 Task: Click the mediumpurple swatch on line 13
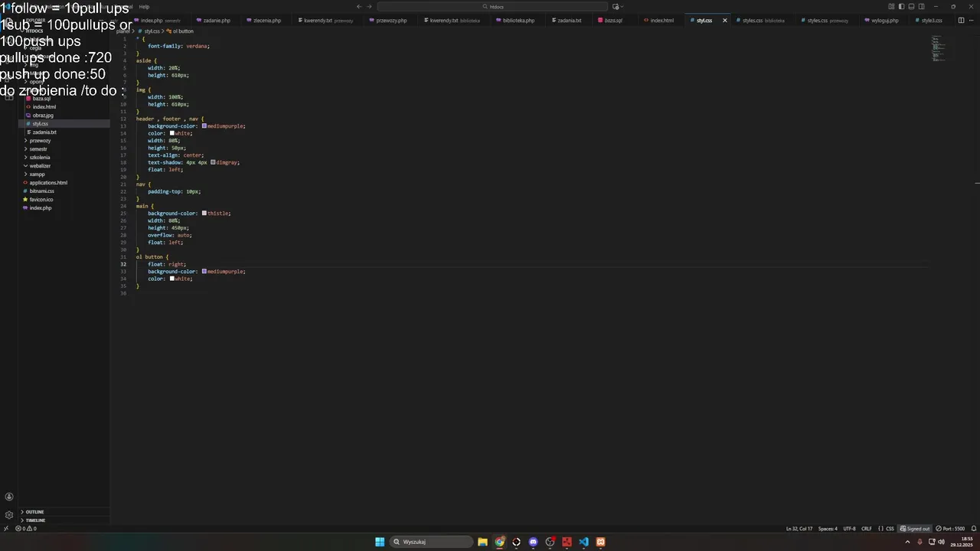[x=204, y=126]
